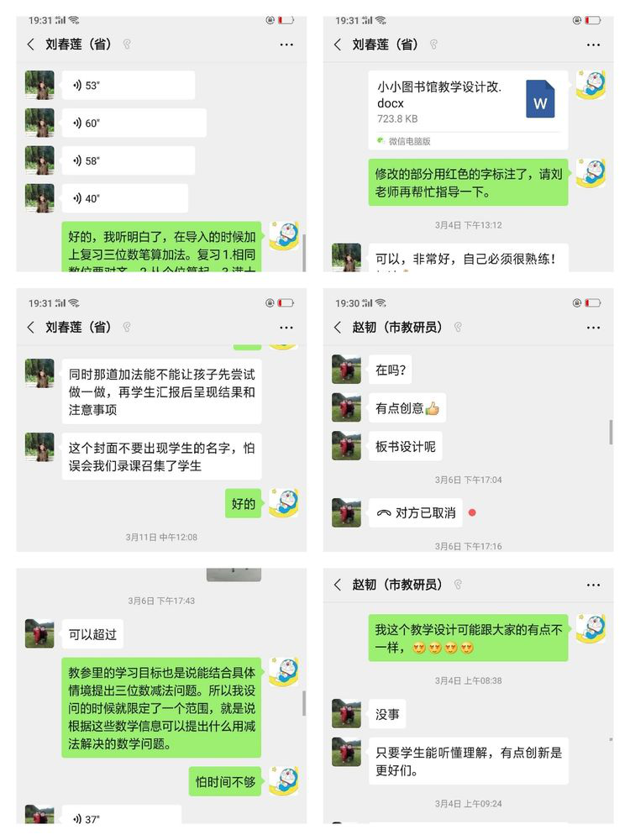Tap Doraemon avatar beside 怕时间不够 message
Viewport: 630px width, 840px height.
coord(283,781)
